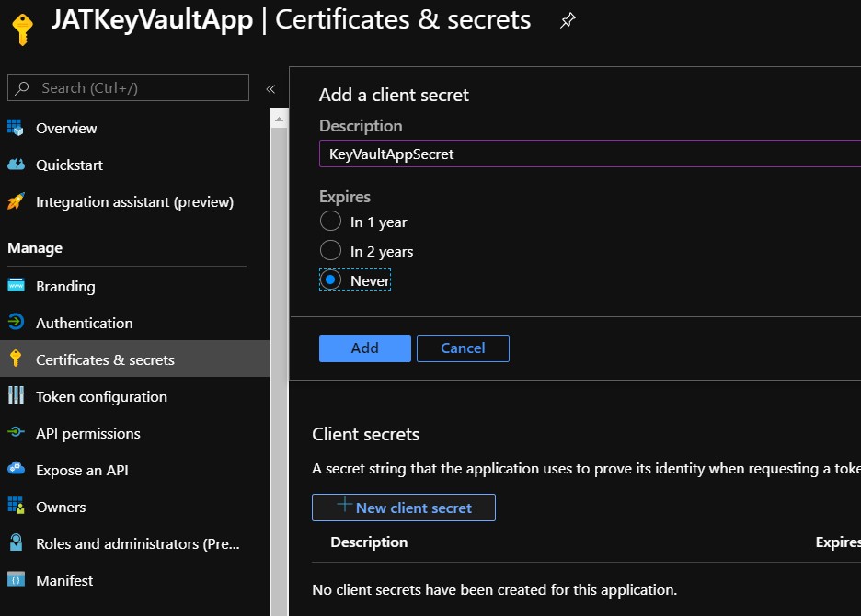Click the Expires column header
The image size is (861, 616).
[x=838, y=542]
